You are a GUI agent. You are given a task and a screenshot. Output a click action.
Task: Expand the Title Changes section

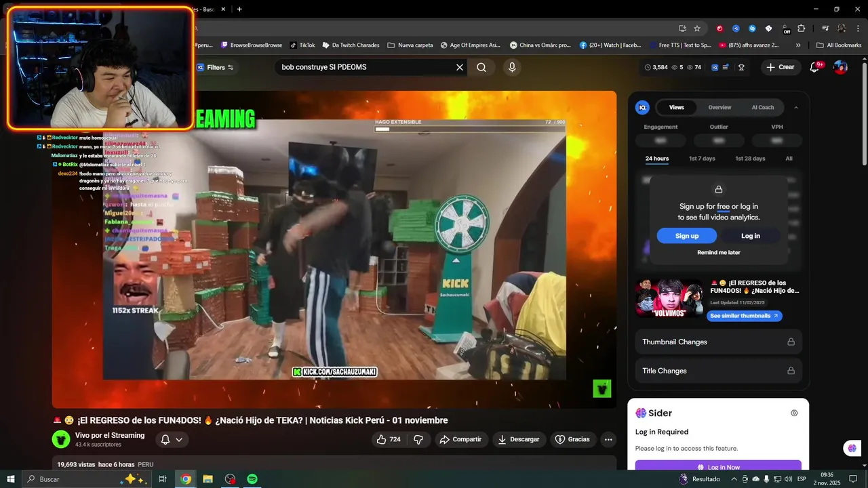pyautogui.click(x=719, y=371)
